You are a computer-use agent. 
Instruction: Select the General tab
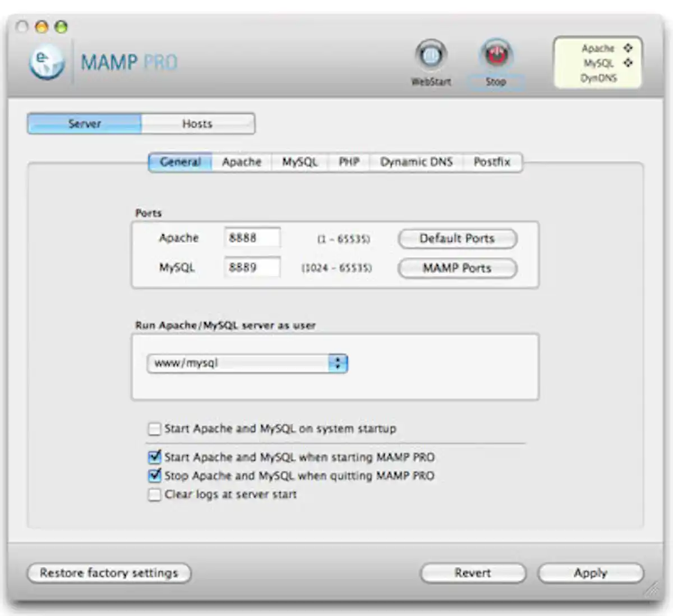tap(180, 162)
